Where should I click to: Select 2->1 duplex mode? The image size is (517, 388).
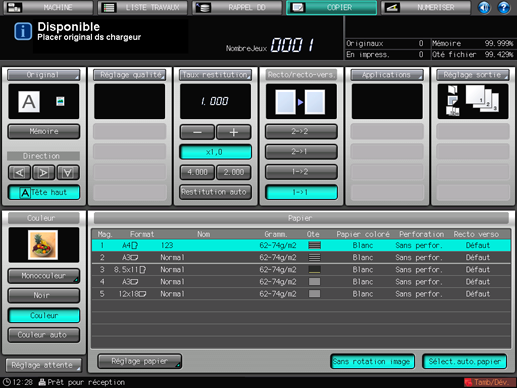tap(301, 152)
